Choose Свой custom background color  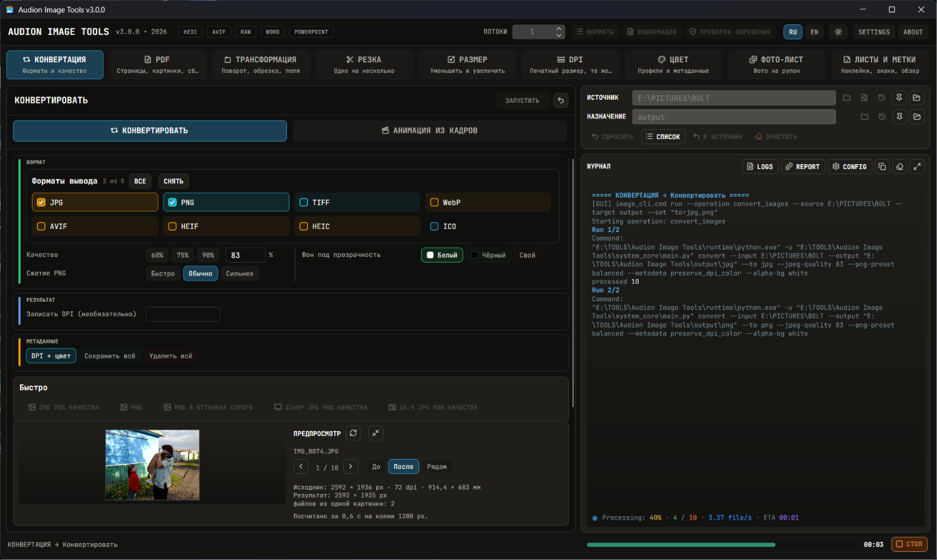[x=527, y=255]
